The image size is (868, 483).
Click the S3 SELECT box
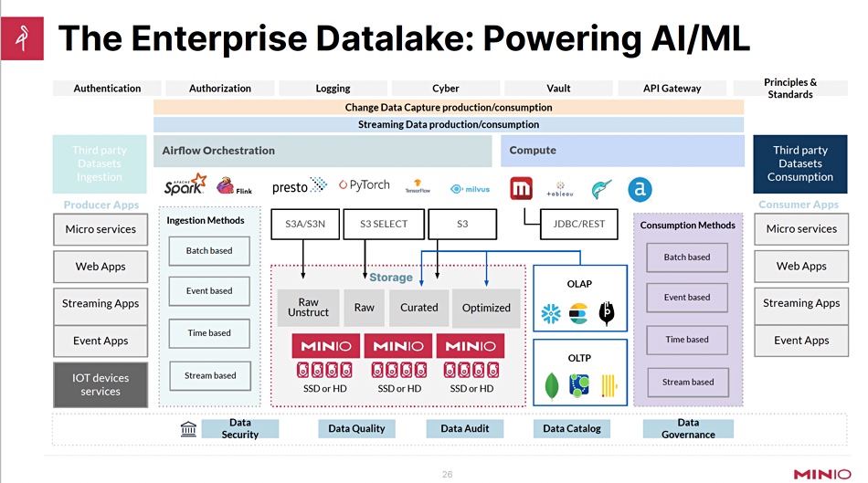pyautogui.click(x=384, y=224)
